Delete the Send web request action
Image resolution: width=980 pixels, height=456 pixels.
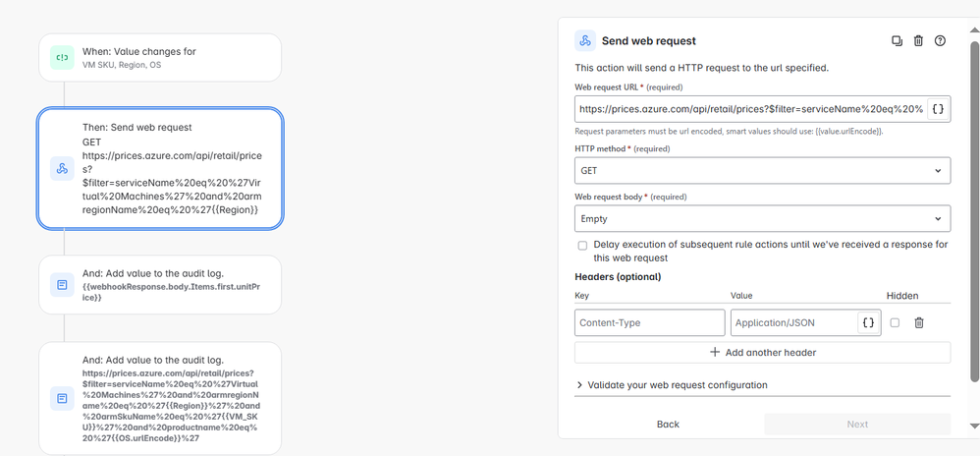(x=918, y=40)
